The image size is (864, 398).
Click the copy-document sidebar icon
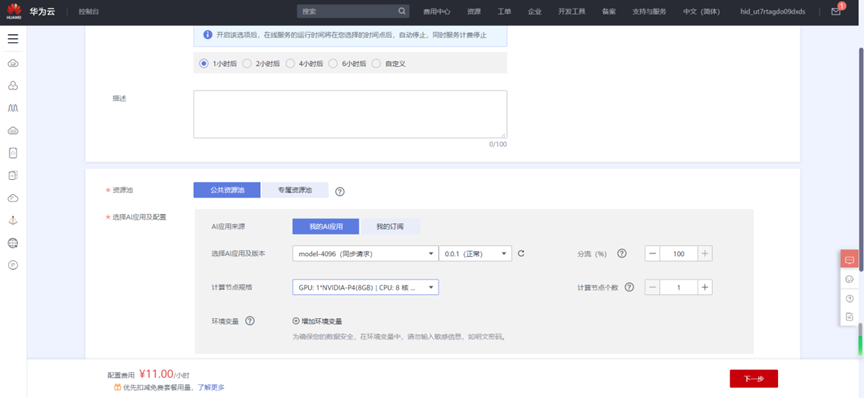pos(13,175)
